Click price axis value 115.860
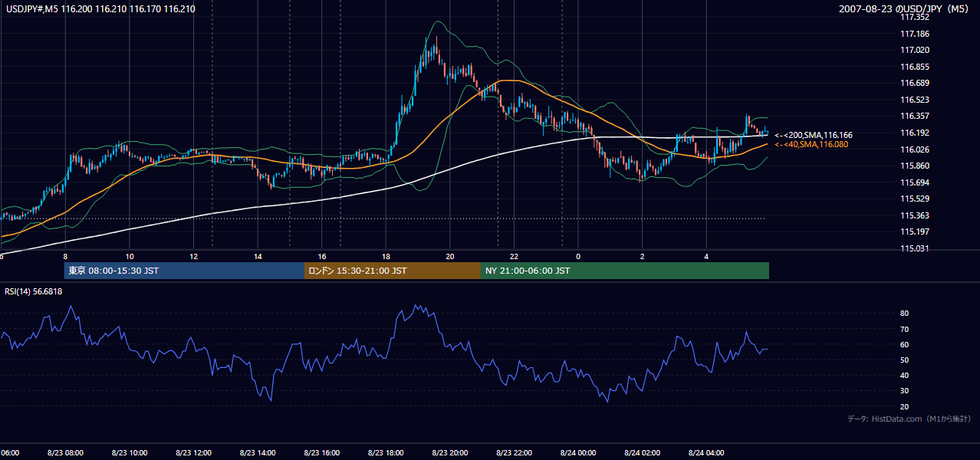The image size is (980, 460). click(x=913, y=166)
